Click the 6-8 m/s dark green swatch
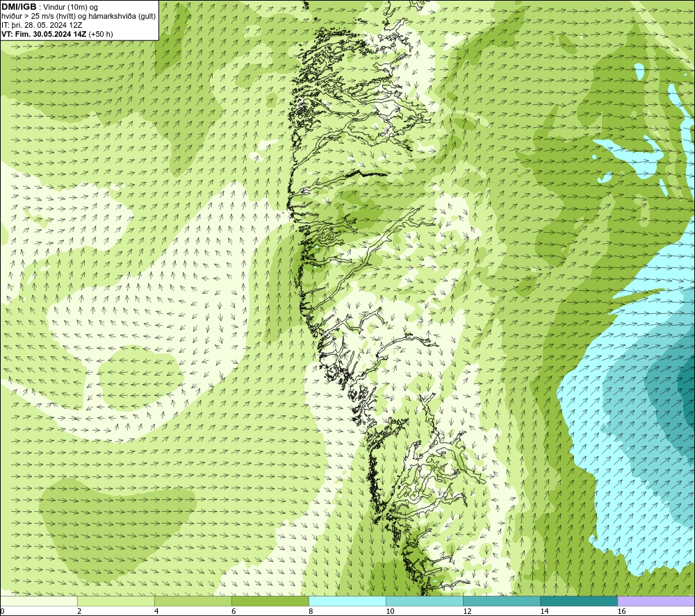This screenshot has width=695, height=616. click(x=270, y=601)
